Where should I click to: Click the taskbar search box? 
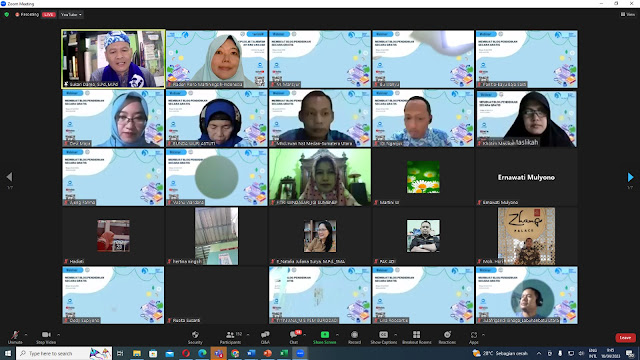(64, 353)
